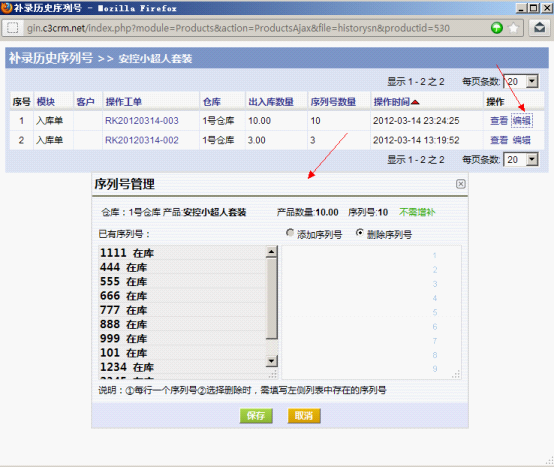Sort by the 序列号数量 column header
The image size is (554, 467).
click(333, 102)
